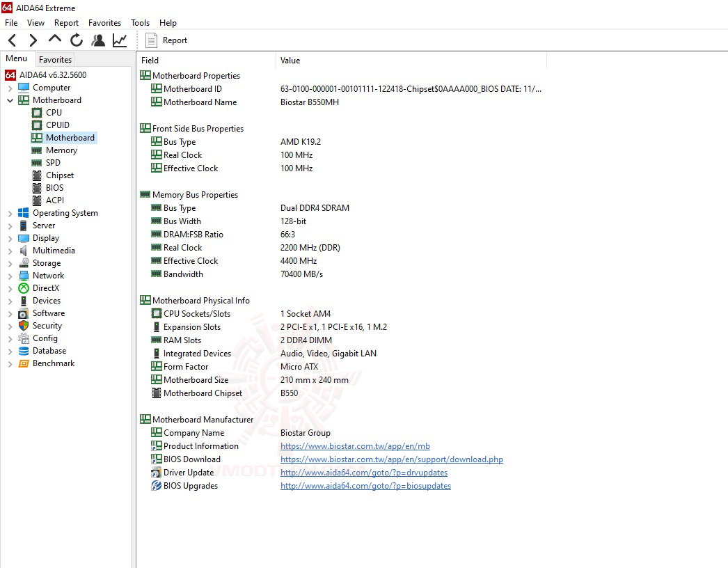Click the Value column header
Viewport: 728px width, 568px height.
point(411,61)
